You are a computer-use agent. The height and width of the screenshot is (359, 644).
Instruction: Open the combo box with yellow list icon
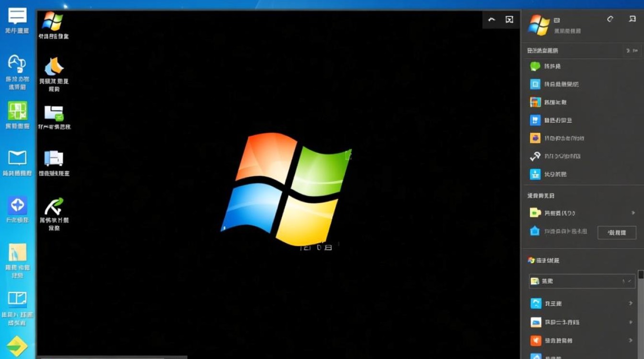pos(582,281)
